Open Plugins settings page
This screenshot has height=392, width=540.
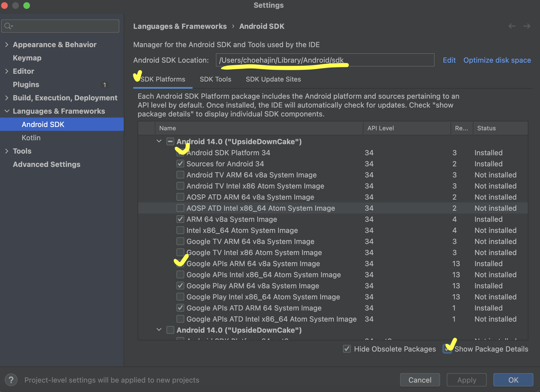[x=26, y=85]
